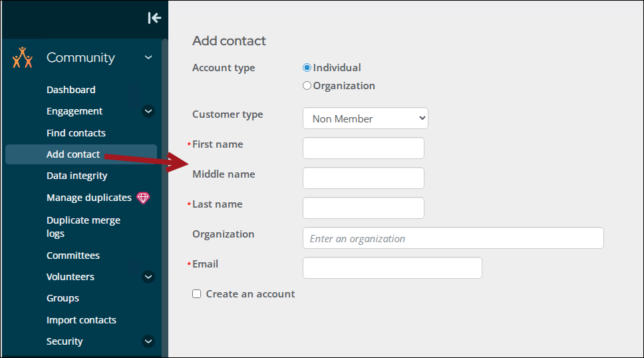Open Duplicate merge logs
644x358 pixels.
[83, 227]
